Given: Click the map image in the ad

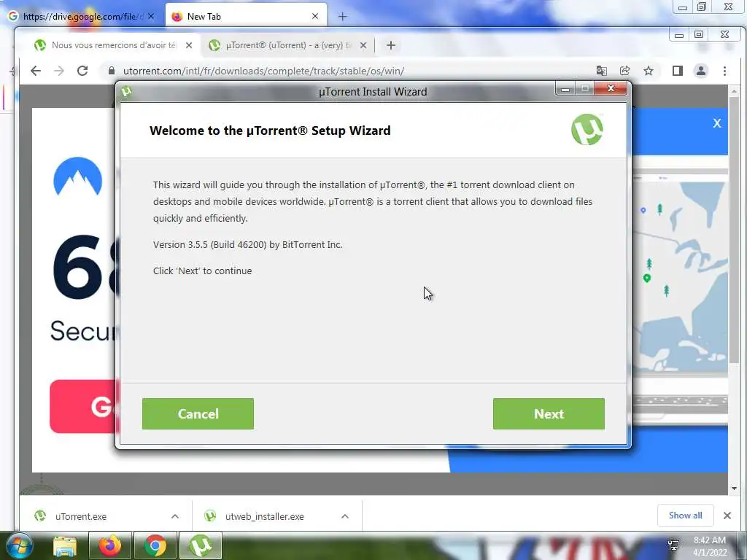Looking at the screenshot, I should tap(680, 276).
